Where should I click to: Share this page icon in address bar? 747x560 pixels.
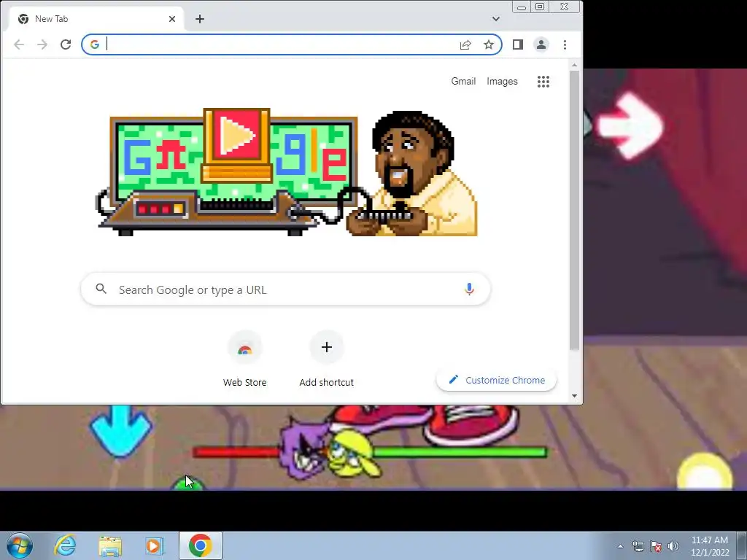pyautogui.click(x=465, y=44)
